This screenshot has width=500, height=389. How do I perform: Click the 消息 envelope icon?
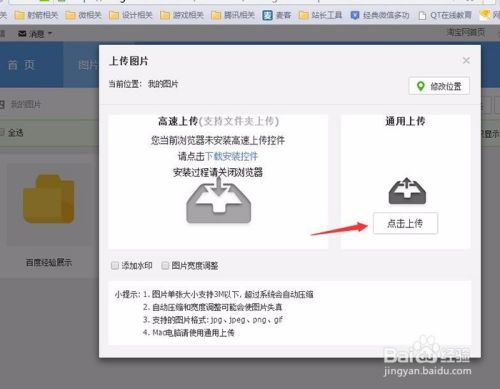pyautogui.click(x=22, y=34)
